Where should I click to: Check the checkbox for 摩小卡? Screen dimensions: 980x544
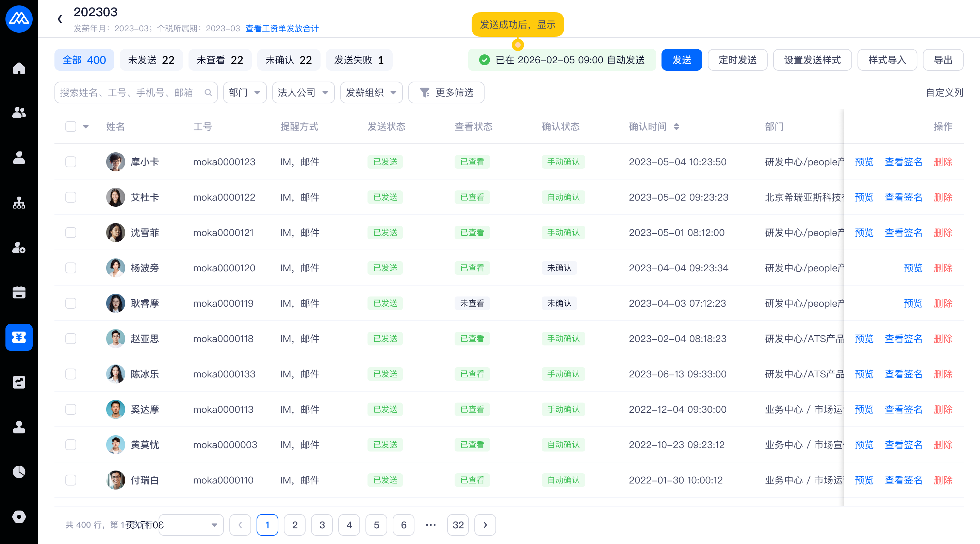pyautogui.click(x=71, y=162)
